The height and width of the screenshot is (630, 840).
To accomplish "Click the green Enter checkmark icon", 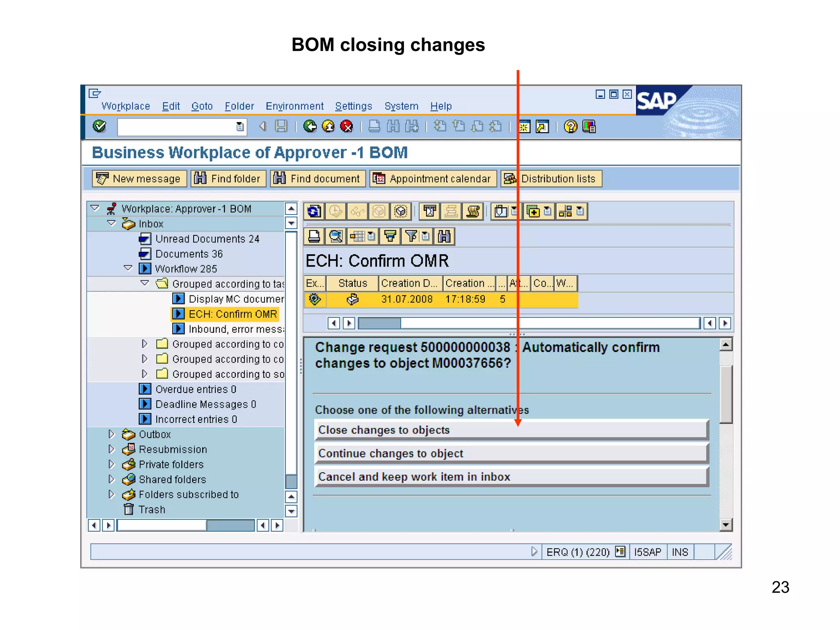I will coord(99,126).
